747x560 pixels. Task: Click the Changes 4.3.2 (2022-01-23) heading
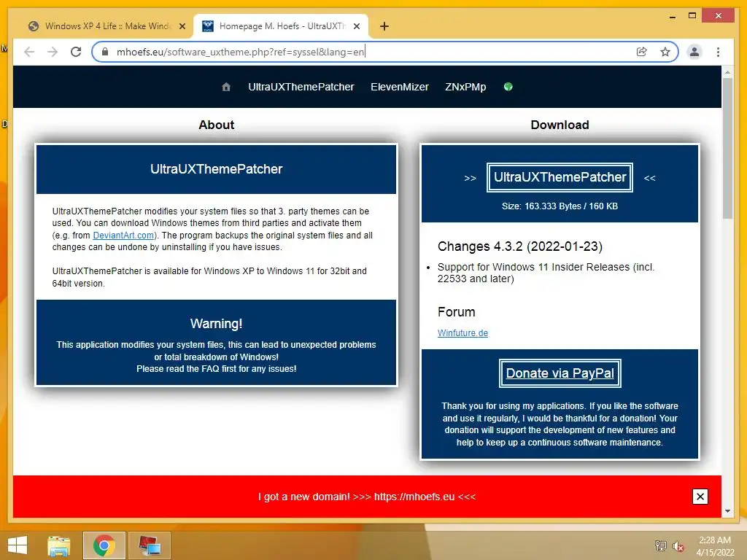[x=519, y=246]
